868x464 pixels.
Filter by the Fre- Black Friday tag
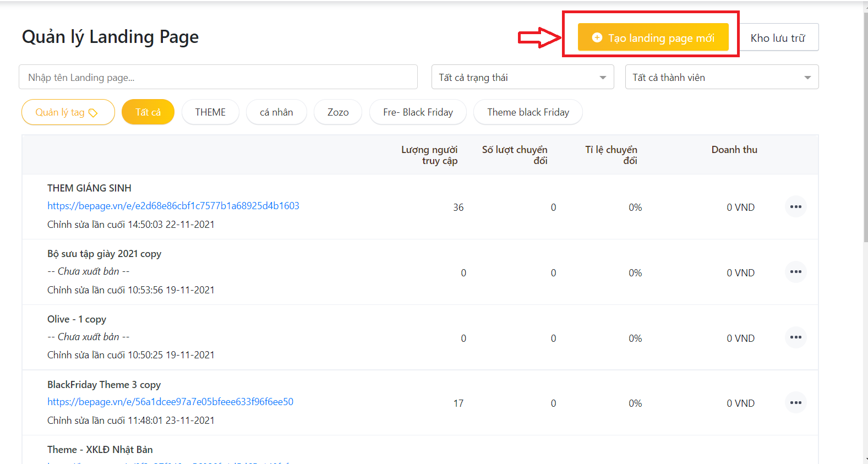pos(418,112)
